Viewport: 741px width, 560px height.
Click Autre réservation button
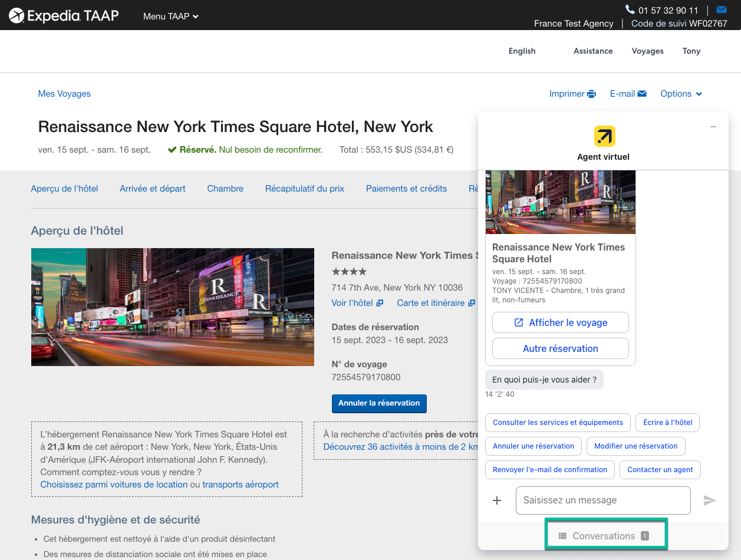click(x=561, y=348)
